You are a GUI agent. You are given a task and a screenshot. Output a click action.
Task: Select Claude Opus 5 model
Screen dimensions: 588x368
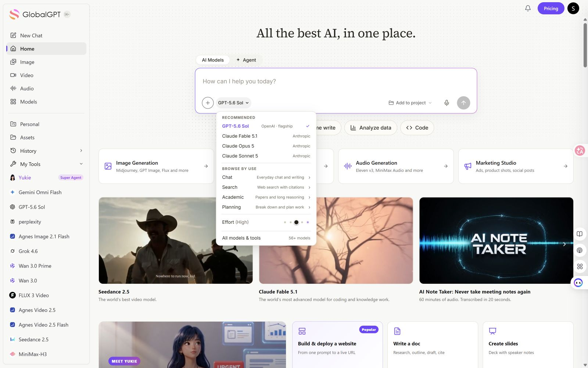tap(266, 146)
